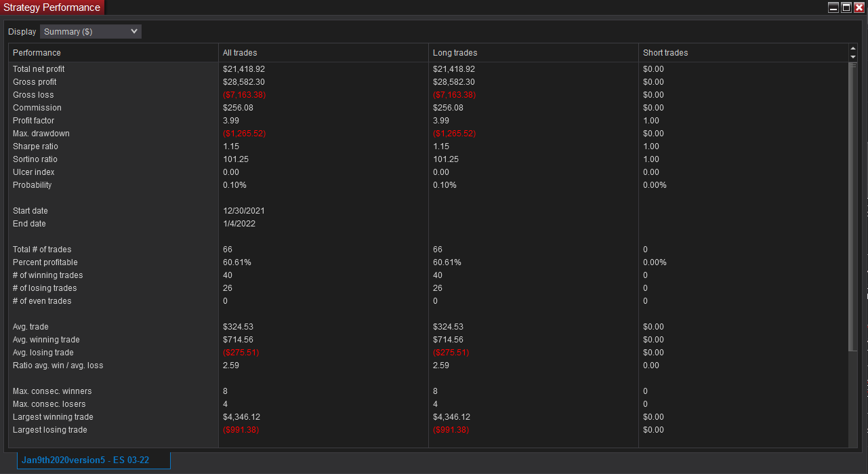Select the Commission row label
Viewport: 868px width, 474px height.
click(x=37, y=108)
